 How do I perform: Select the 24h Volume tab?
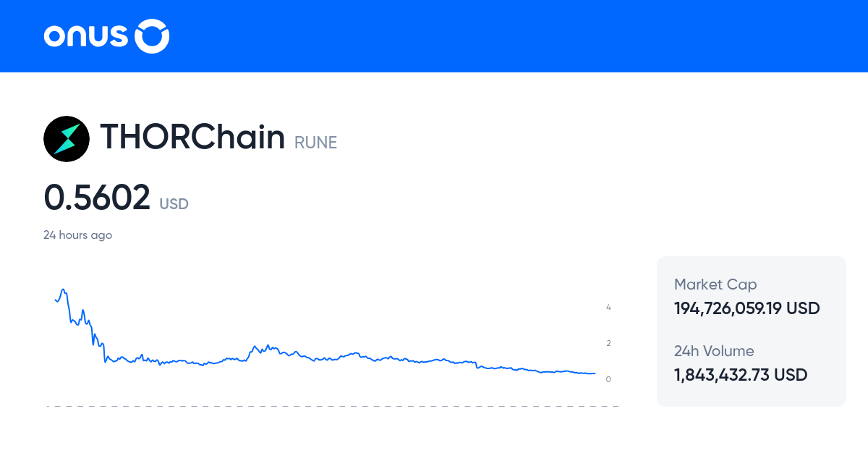(714, 351)
